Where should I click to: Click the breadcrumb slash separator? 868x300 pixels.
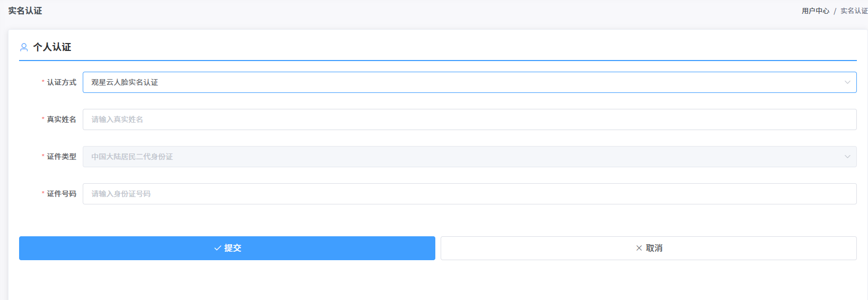click(x=835, y=11)
